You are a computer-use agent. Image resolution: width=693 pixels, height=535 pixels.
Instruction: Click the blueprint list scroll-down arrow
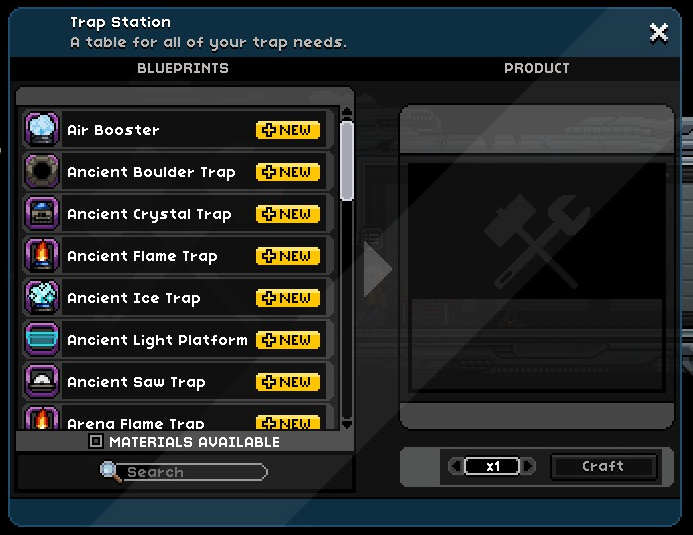[347, 424]
